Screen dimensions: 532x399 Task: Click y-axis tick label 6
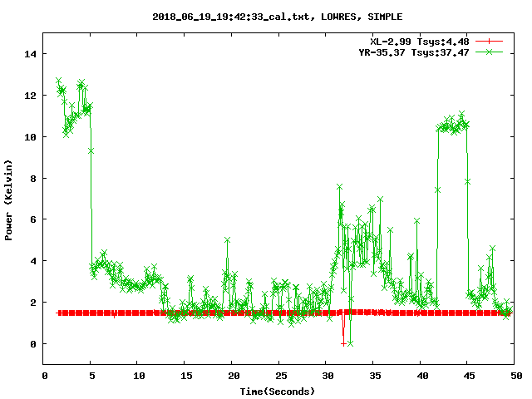[x=33, y=219]
